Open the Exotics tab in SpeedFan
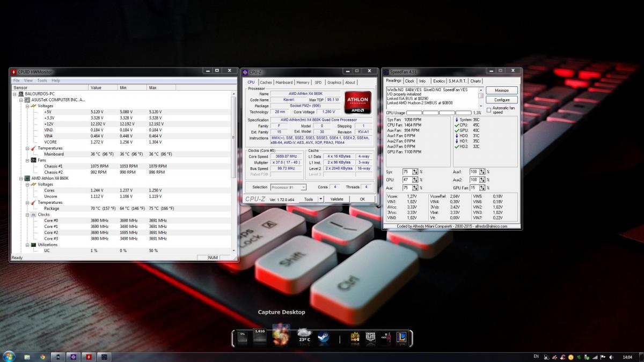644x362 pixels. (439, 81)
